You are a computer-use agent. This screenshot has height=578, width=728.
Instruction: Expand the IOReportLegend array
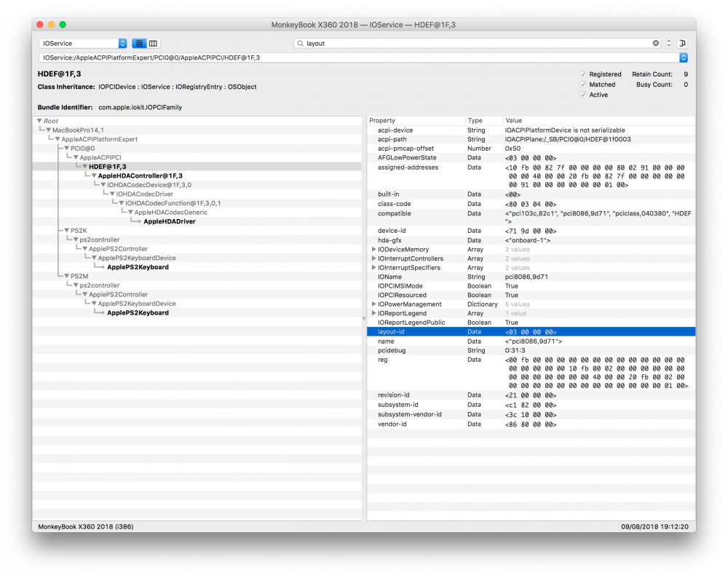pos(373,313)
